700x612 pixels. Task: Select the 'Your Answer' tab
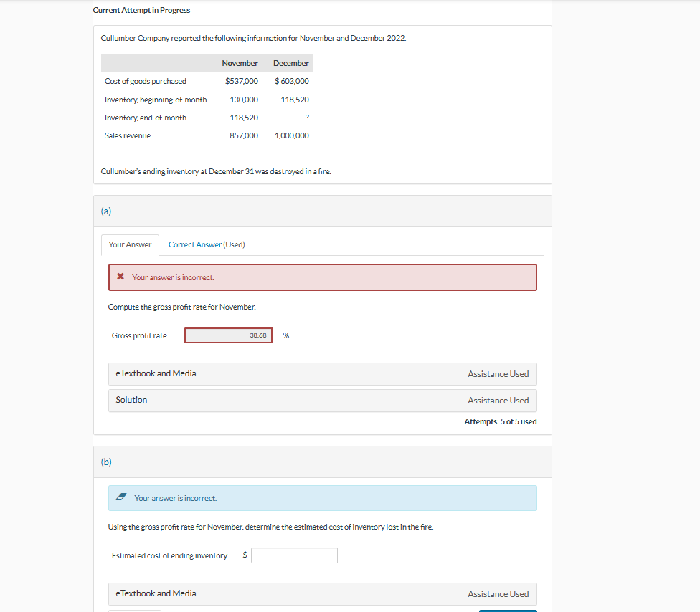pos(129,244)
